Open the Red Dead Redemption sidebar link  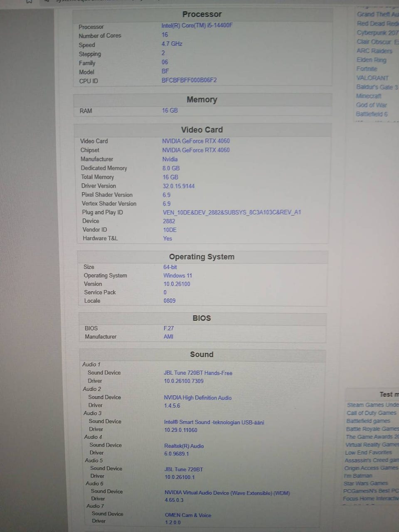coord(377,23)
